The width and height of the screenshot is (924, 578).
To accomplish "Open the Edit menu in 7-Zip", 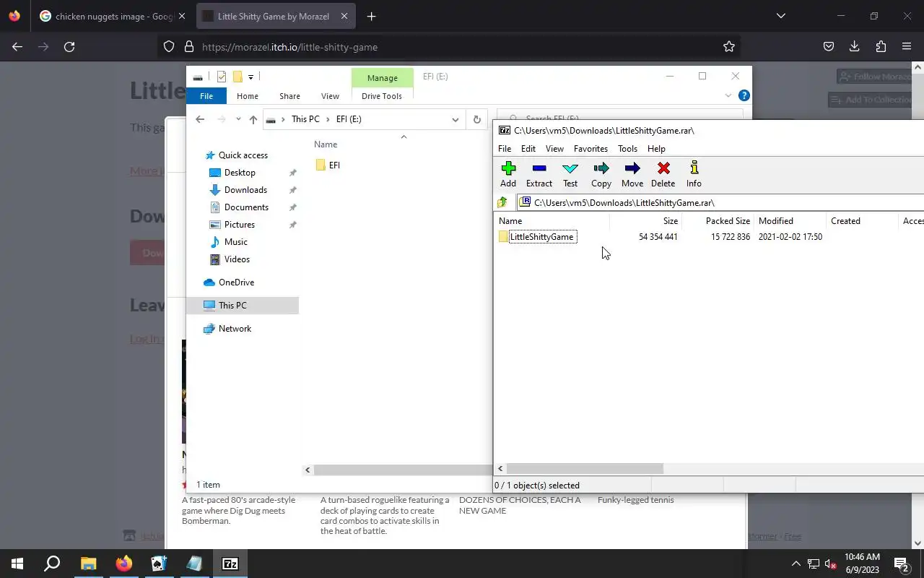I will coord(528,149).
